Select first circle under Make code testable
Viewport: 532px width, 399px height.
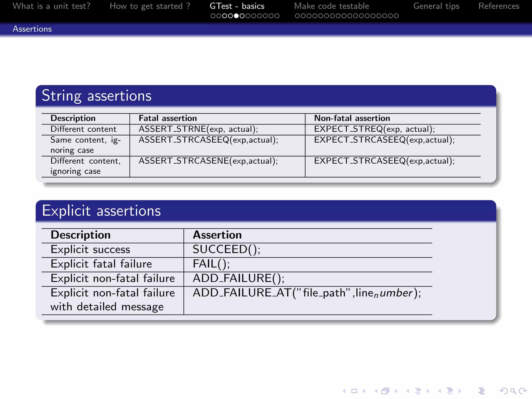coord(297,16)
